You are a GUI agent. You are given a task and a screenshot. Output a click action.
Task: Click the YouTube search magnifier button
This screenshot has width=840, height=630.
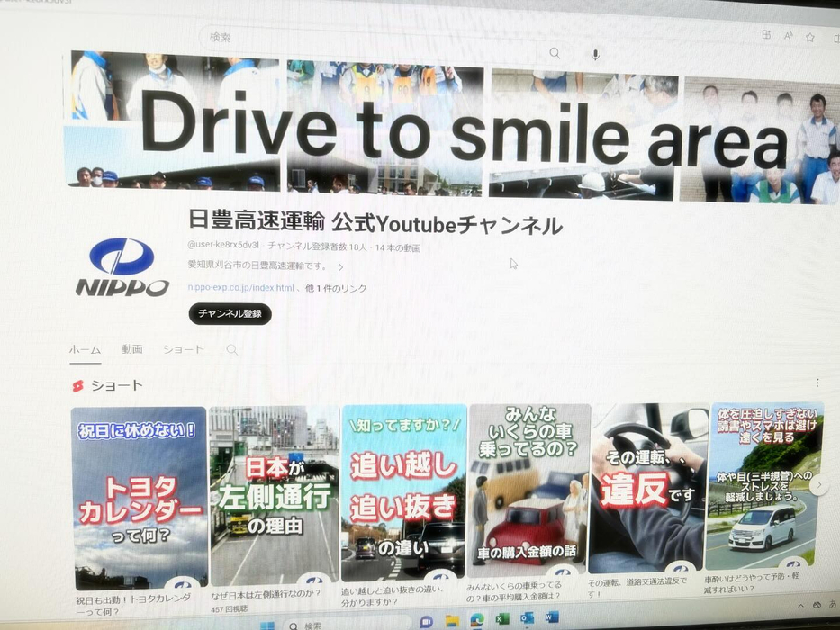point(555,52)
